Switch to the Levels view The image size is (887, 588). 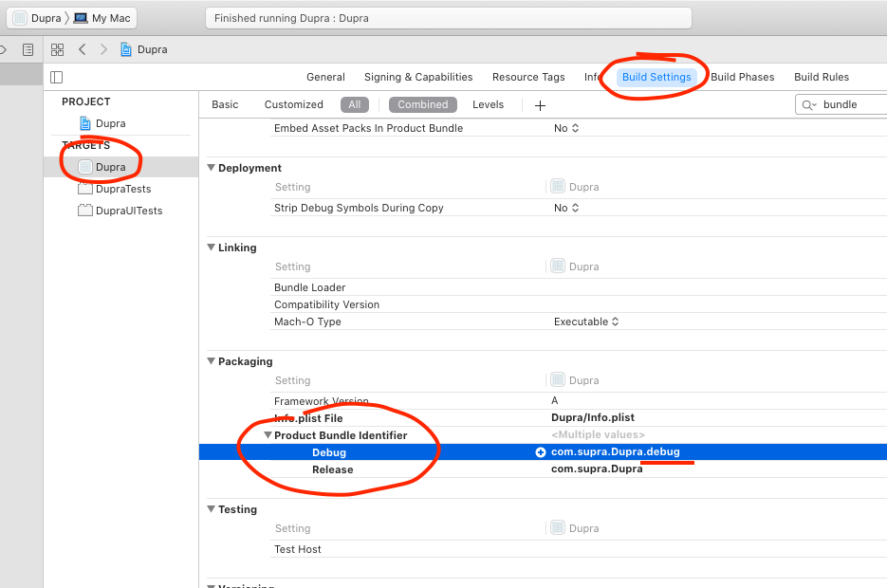click(488, 104)
